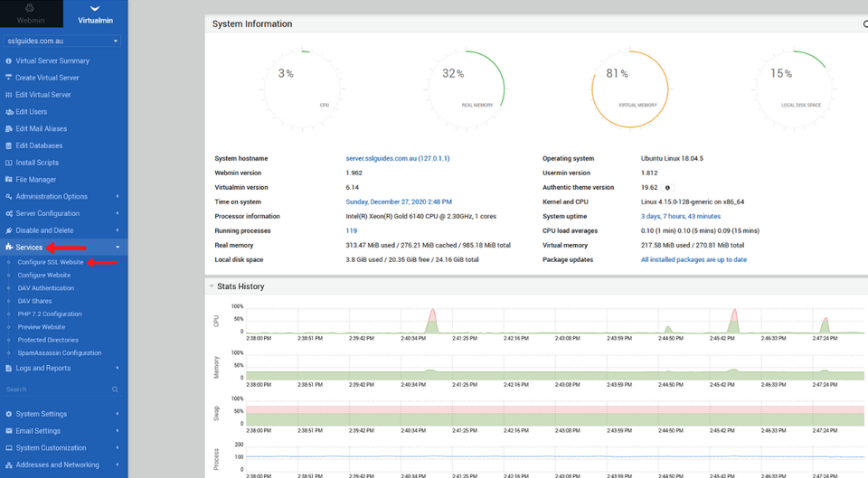Switch to the Webmin tab
The height and width of the screenshot is (478, 868).
coord(31,14)
